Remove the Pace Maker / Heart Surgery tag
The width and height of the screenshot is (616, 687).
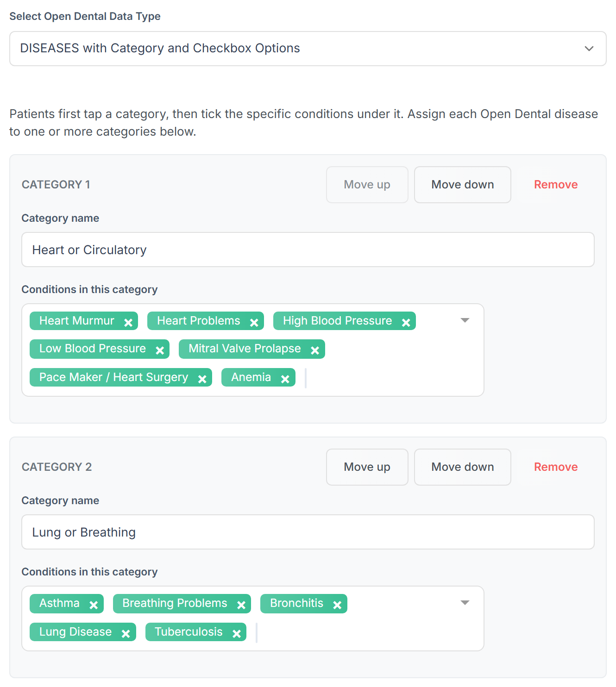202,379
